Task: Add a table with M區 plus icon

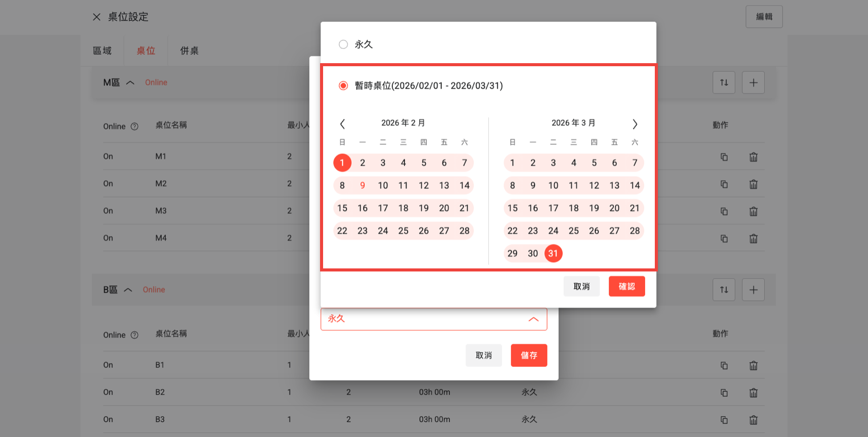Action: [x=753, y=83]
